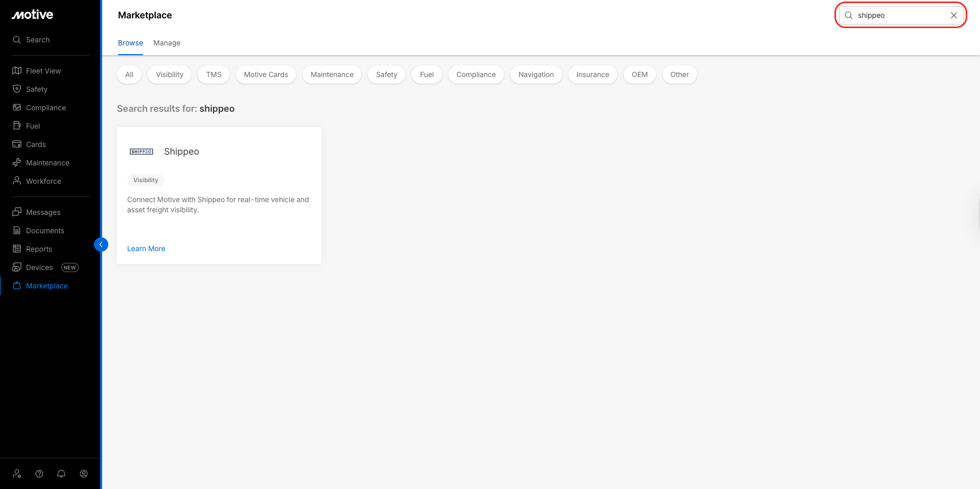Open the help question mark icon

tap(39, 474)
